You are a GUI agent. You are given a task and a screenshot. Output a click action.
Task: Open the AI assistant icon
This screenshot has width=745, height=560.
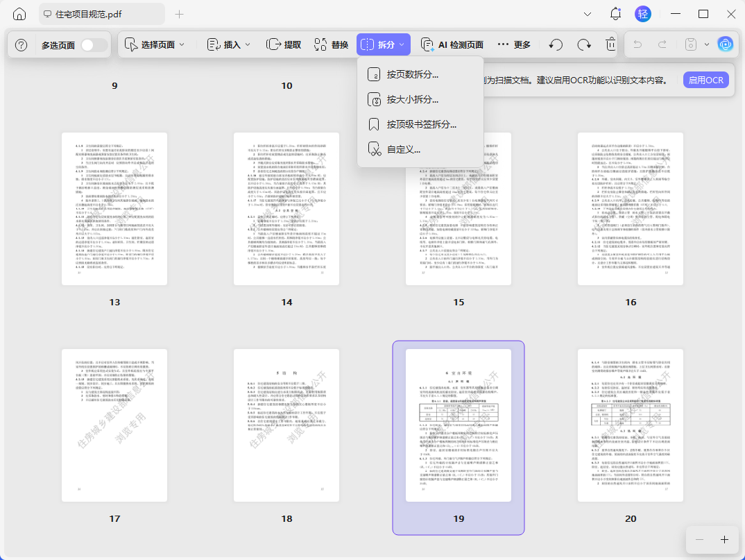coord(725,44)
